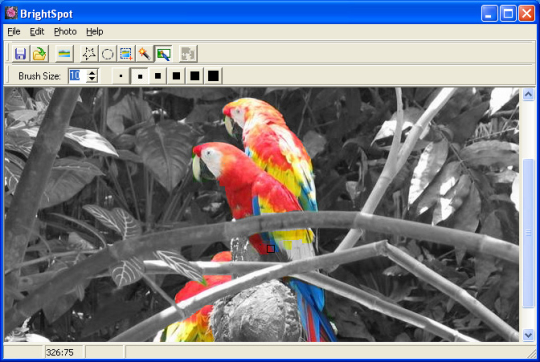The height and width of the screenshot is (362, 540).
Task: Choose the second smallest brush preset
Action: pyautogui.click(x=139, y=76)
